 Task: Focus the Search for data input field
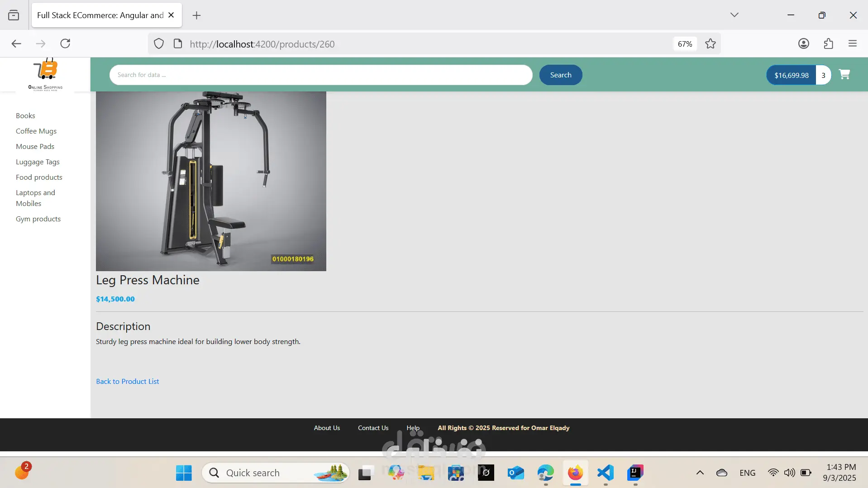pyautogui.click(x=321, y=75)
